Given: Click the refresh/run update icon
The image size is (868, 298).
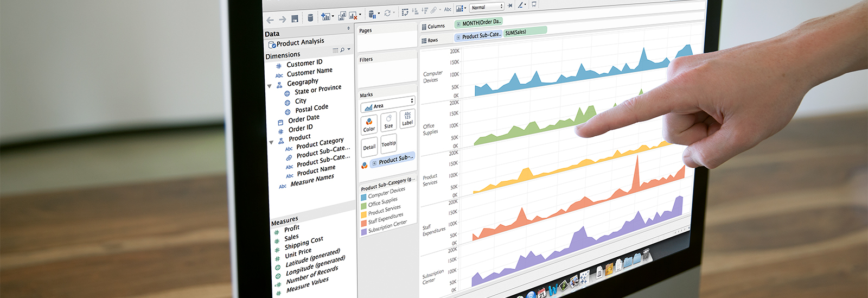Looking at the screenshot, I should 387,13.
